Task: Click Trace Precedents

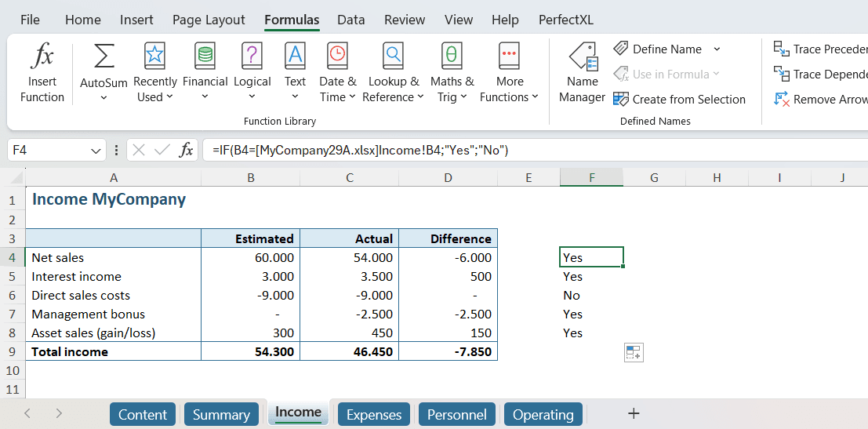Action: tap(820, 49)
